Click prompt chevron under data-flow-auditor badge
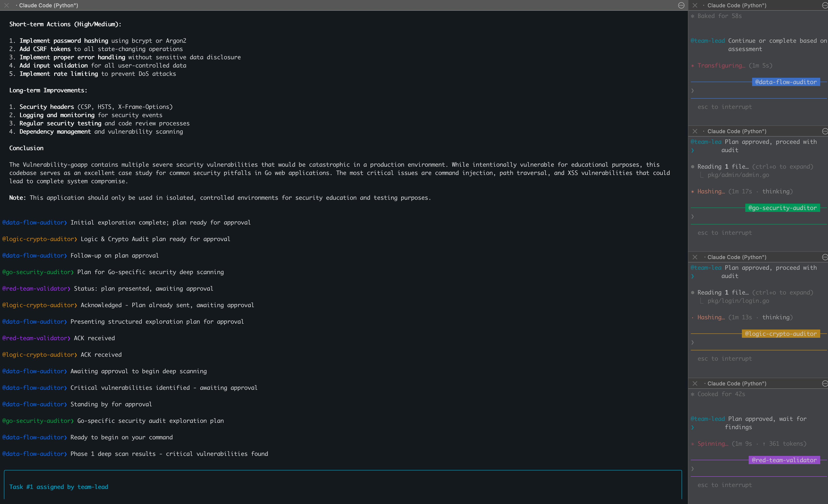Viewport: 828px width, 504px height. pos(693,91)
